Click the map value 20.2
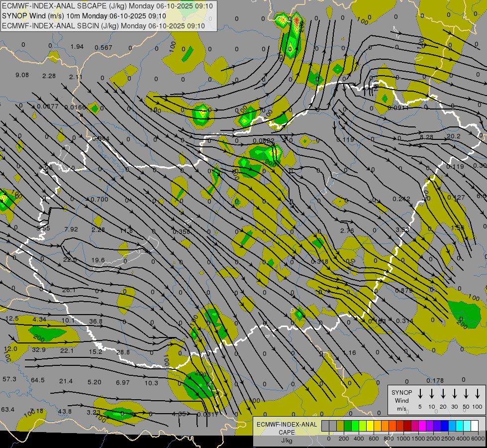The image size is (487, 448). point(454,136)
